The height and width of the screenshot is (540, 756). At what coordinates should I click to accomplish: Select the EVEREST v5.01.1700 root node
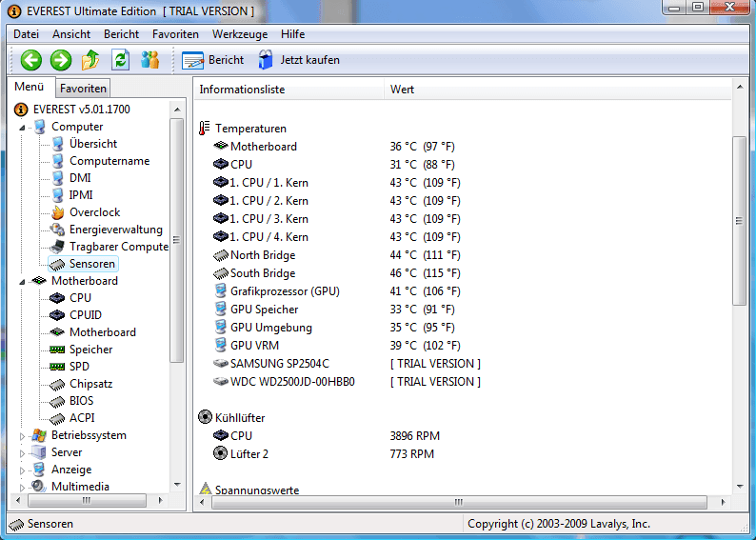(82, 110)
